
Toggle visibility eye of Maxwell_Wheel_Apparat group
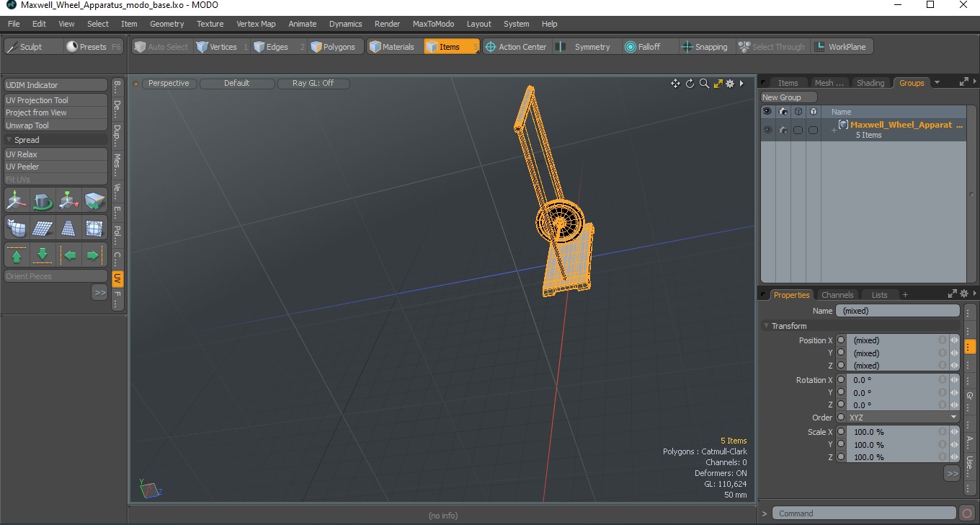pyautogui.click(x=767, y=130)
